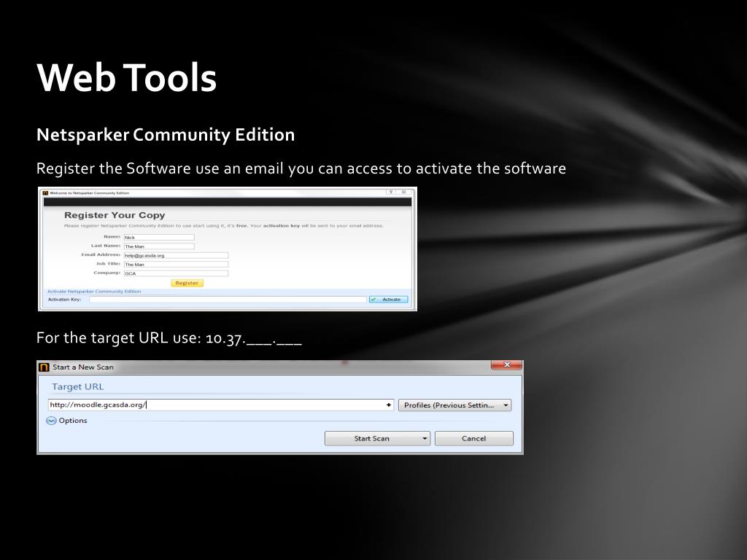The image size is (747, 560).
Task: Open the Start Scan dropdown arrow
Action: tap(425, 438)
